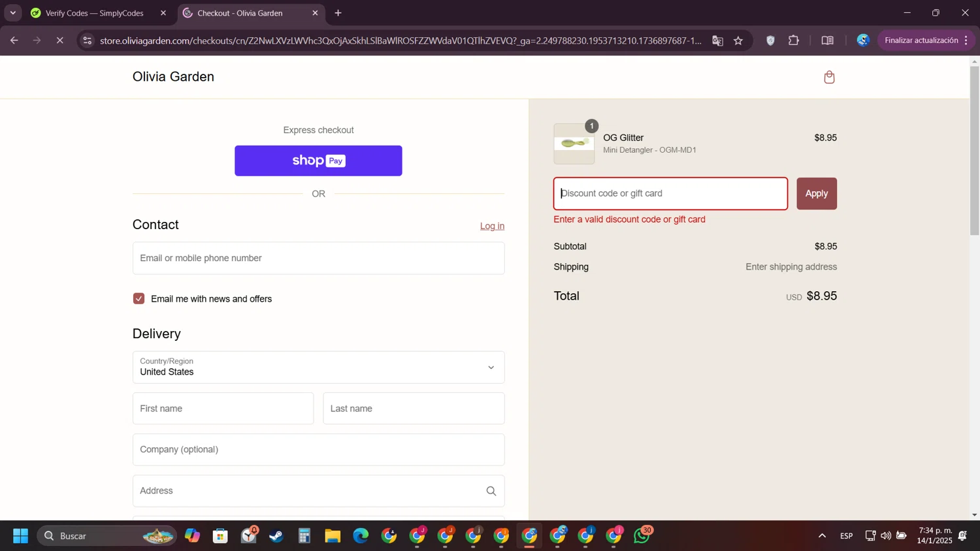
Task: Open the Finalizar actualización menu
Action: click(x=926, y=40)
